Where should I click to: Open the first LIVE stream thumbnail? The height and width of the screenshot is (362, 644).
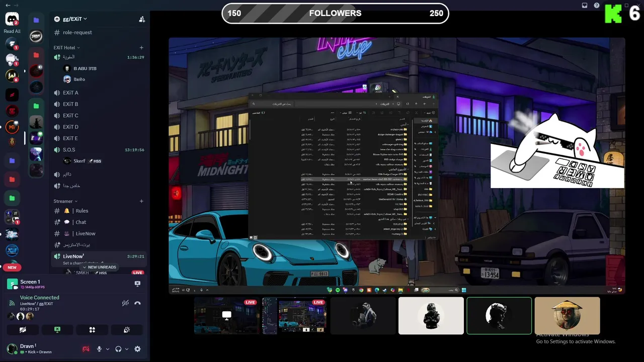[226, 315]
